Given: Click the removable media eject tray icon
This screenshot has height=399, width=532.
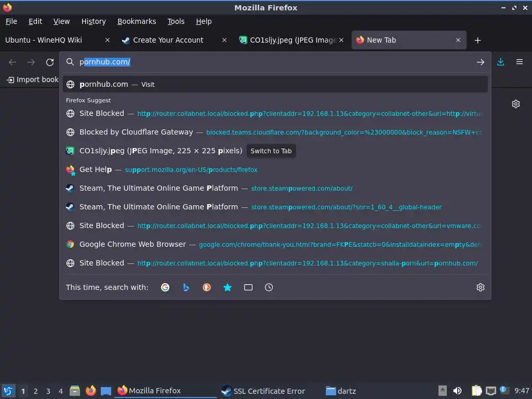Looking at the screenshot, I should 442,391.
